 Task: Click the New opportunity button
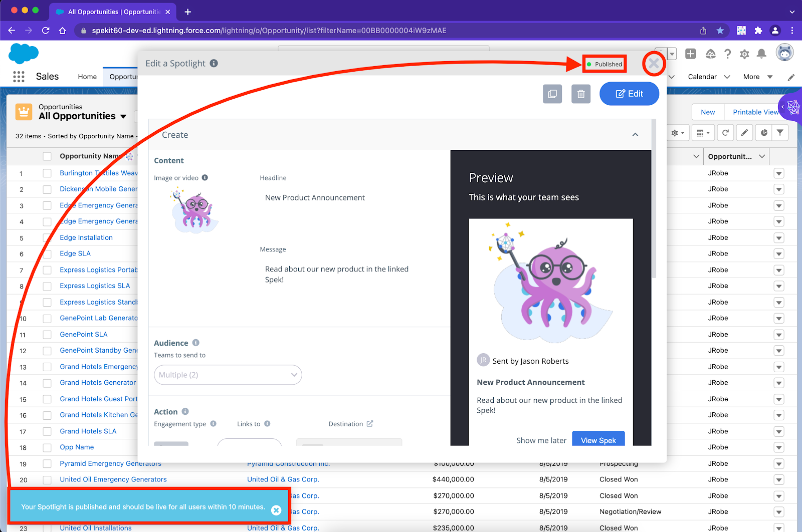(708, 112)
